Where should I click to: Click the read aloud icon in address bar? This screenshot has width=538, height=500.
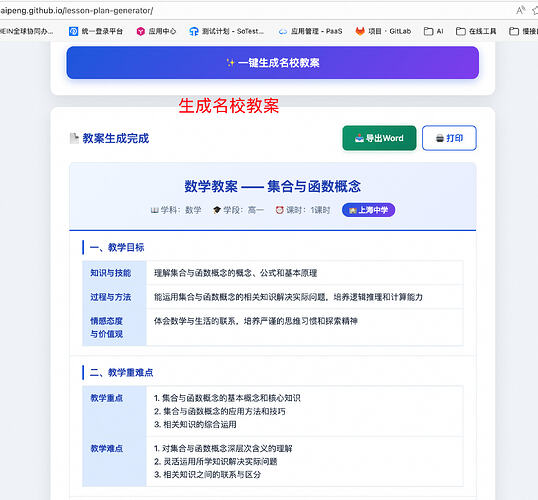click(x=521, y=10)
